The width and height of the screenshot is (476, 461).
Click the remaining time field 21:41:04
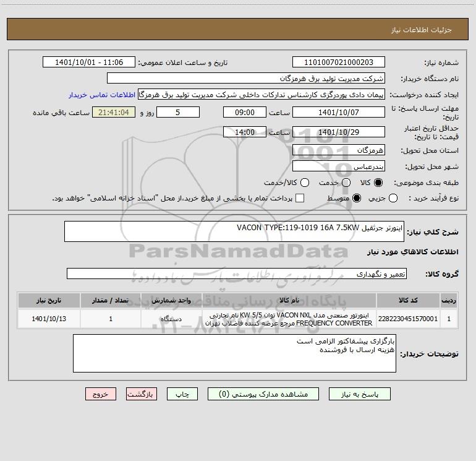(114, 112)
